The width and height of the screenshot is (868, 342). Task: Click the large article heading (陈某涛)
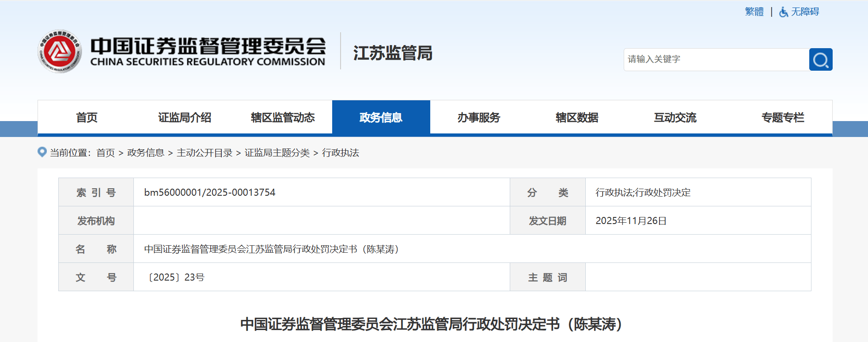pyautogui.click(x=432, y=324)
